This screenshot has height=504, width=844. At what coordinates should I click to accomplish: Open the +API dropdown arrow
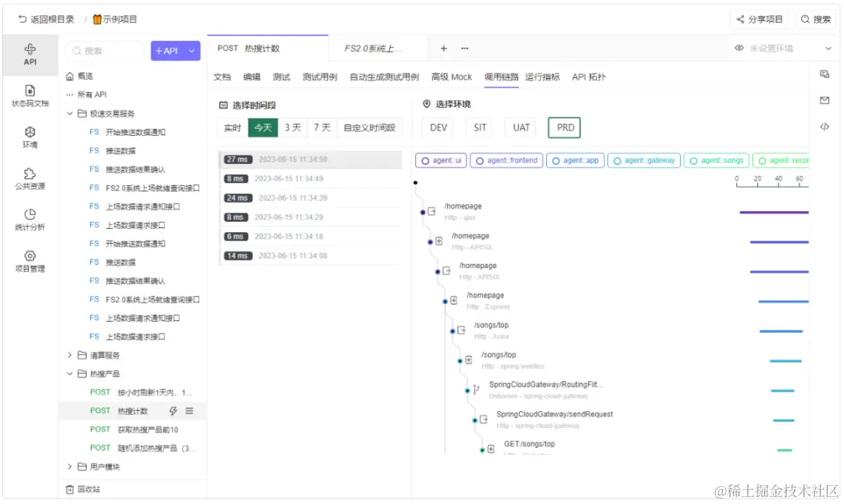pyautogui.click(x=192, y=51)
